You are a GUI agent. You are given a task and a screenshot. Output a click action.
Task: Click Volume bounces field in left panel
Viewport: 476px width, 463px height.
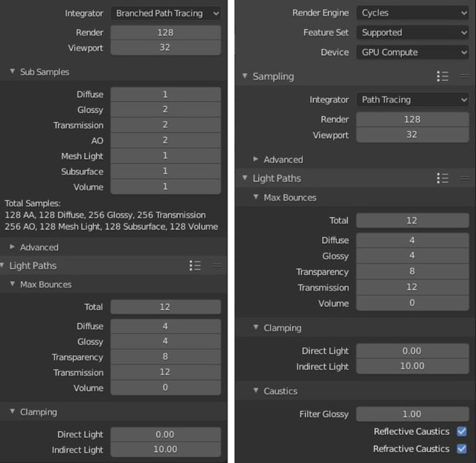(165, 387)
